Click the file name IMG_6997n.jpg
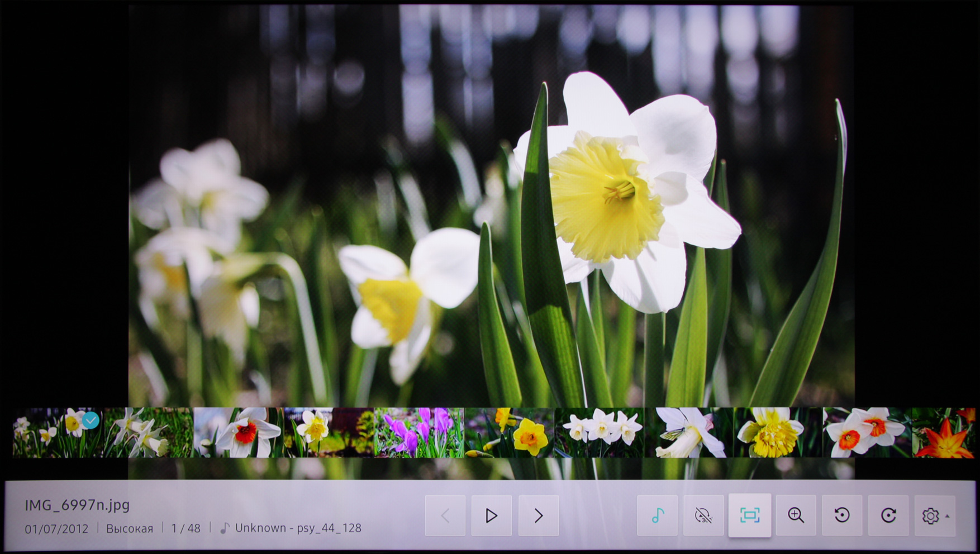This screenshot has height=554, width=980. [77, 505]
